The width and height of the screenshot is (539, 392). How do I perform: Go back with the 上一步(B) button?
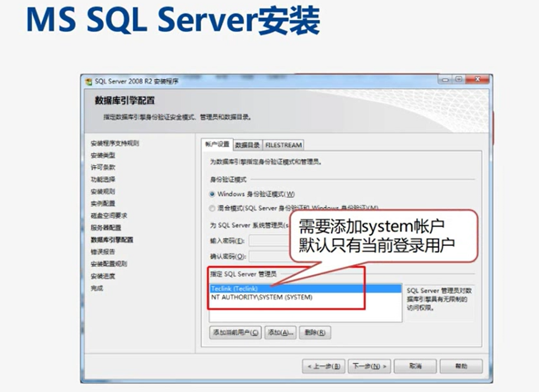[x=324, y=366]
